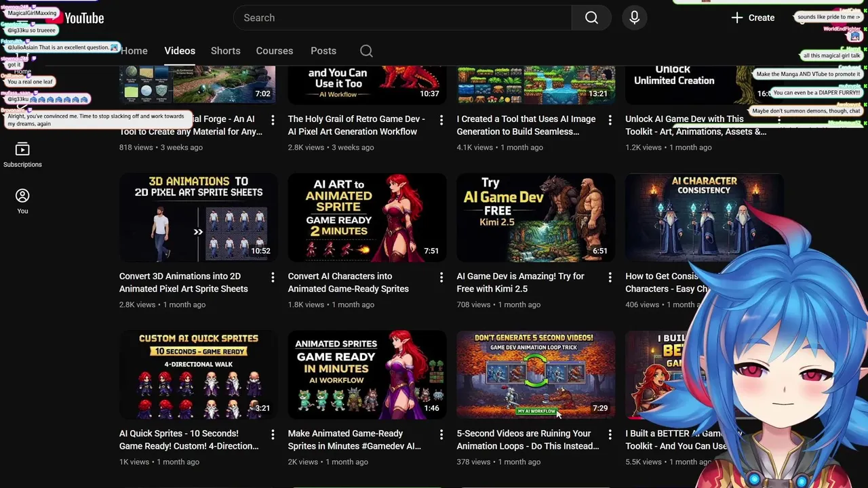Screen dimensions: 868x488
Task: Click the voice search microphone icon
Action: point(635,18)
